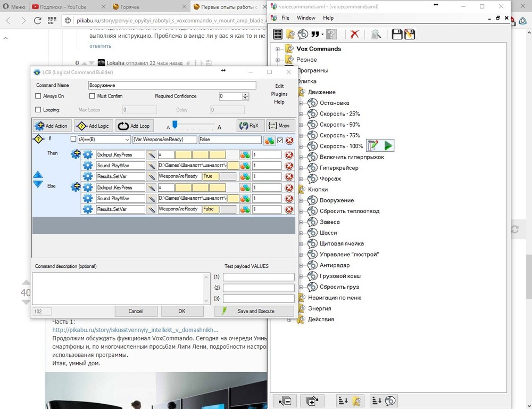Open the Help menu in voicecommands
The height and width of the screenshot is (409, 532).
coord(328,18)
